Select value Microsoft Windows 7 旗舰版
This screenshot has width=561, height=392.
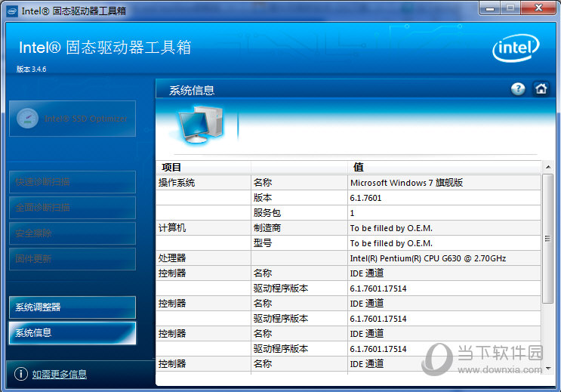tap(406, 183)
